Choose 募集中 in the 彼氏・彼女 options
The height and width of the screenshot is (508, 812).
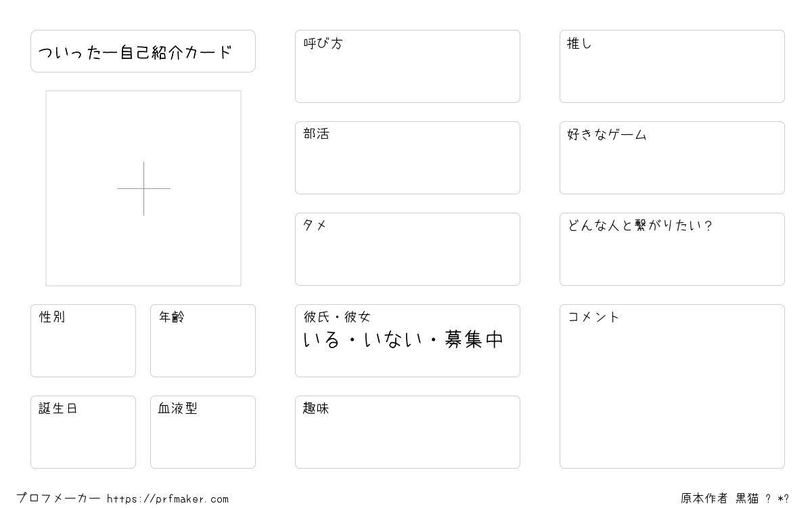[x=474, y=340]
